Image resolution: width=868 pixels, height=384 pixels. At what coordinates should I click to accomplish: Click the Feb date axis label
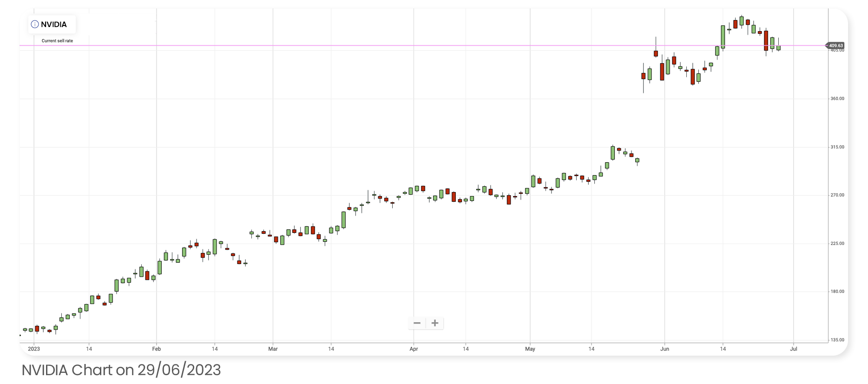157,349
